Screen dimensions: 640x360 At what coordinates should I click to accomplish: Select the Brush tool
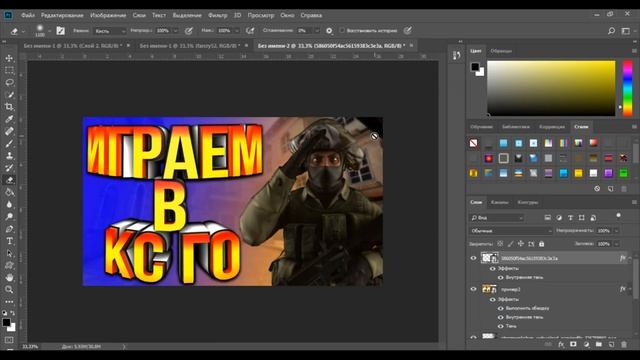pos(9,143)
